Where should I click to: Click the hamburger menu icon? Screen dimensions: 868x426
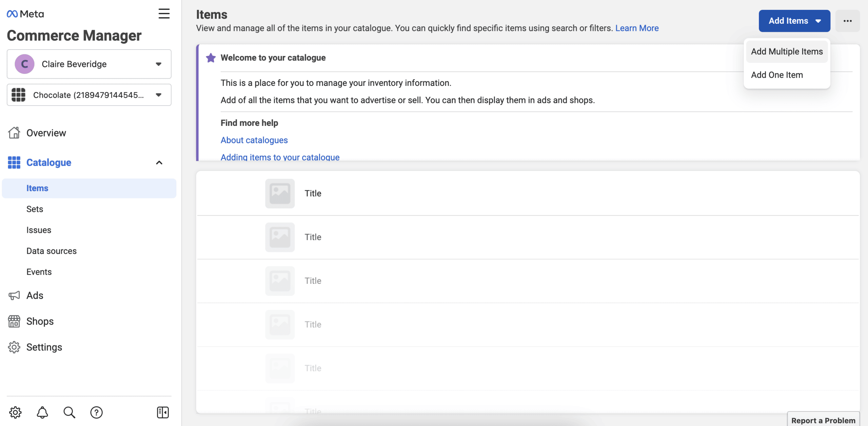pyautogui.click(x=164, y=14)
